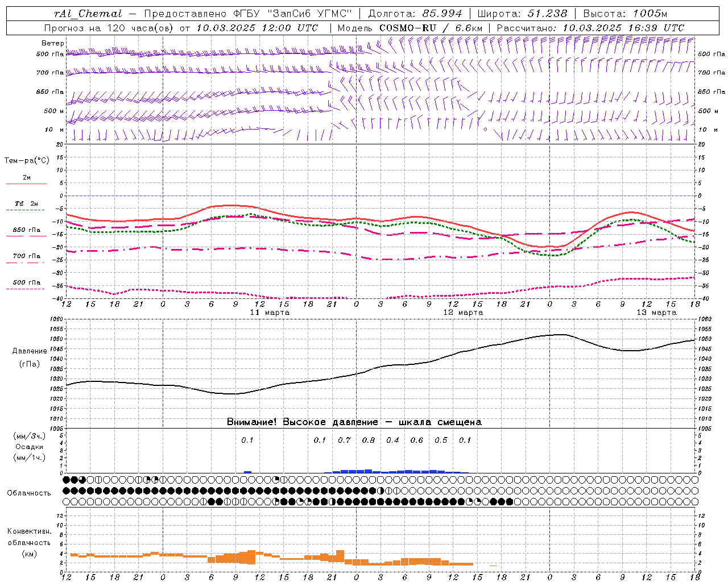Click the station name rAl_Chemal
The image size is (728, 582).
(88, 14)
